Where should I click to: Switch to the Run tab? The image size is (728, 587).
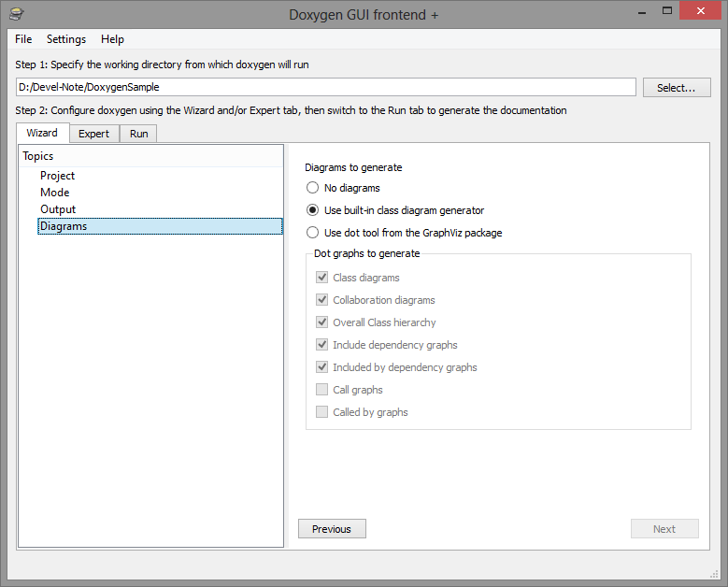click(139, 134)
